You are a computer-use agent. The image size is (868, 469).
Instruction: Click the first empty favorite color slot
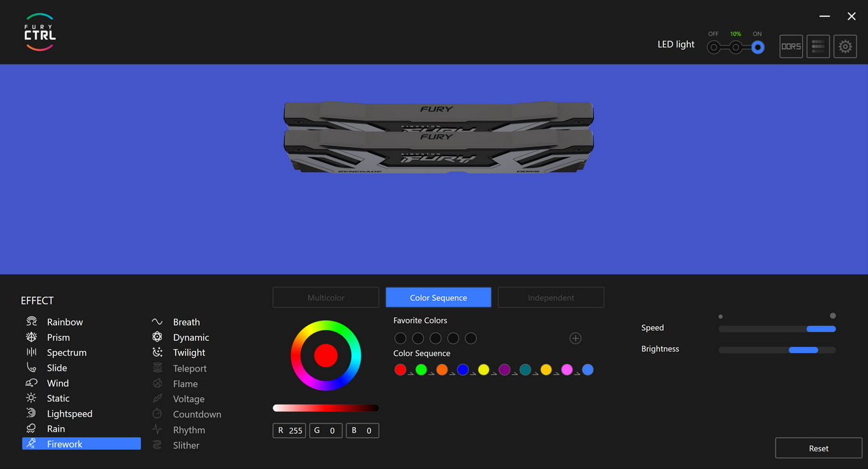pyautogui.click(x=400, y=338)
